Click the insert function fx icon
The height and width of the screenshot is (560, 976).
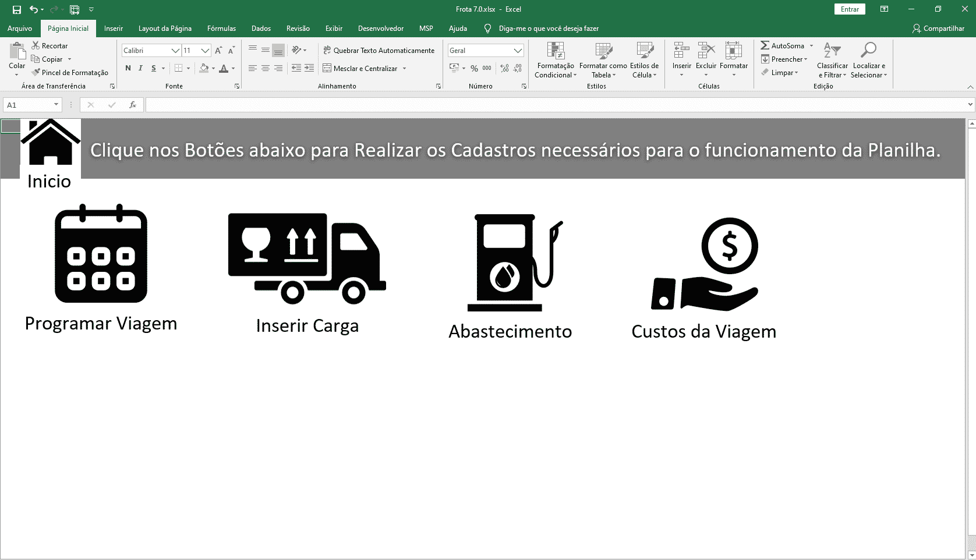(x=133, y=105)
